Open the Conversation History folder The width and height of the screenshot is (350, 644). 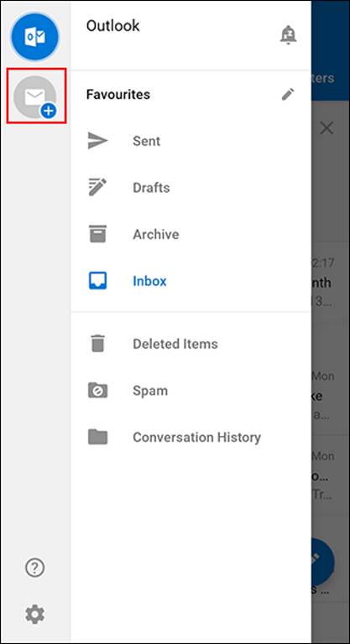[x=191, y=437]
